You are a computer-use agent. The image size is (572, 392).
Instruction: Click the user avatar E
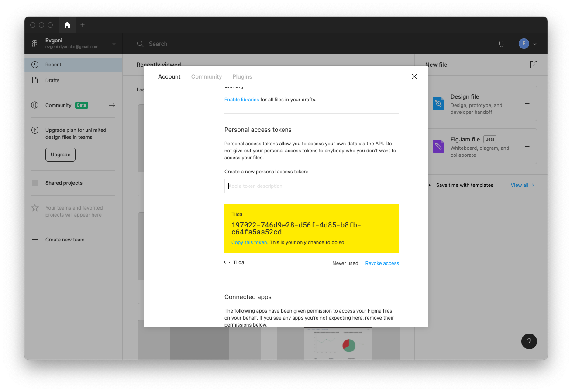(x=524, y=44)
